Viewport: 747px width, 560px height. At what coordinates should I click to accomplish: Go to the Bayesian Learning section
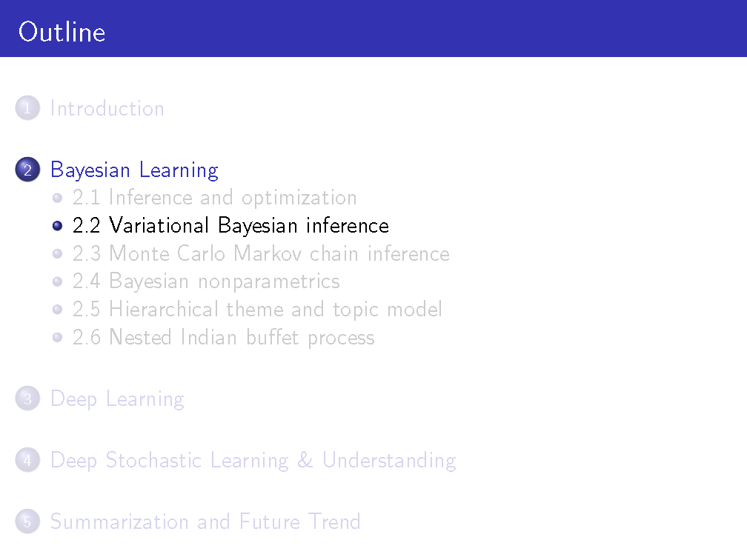134,170
